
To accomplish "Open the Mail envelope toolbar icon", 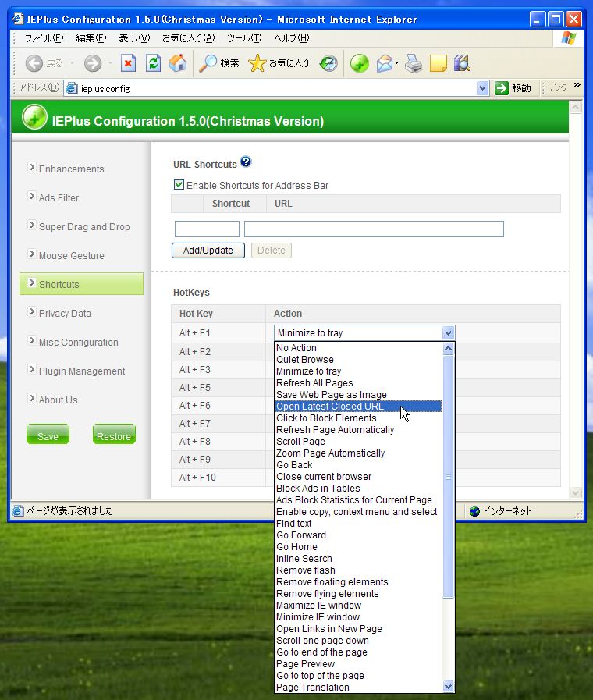I will point(384,63).
